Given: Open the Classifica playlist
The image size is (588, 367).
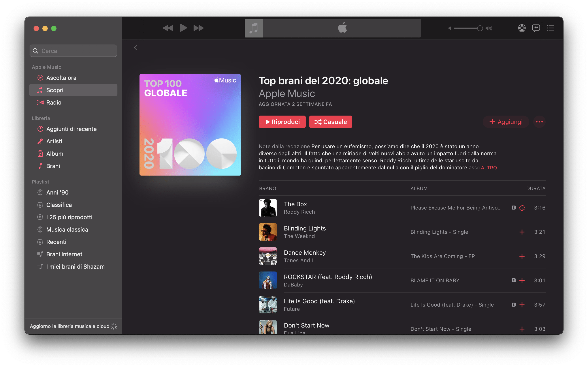Looking at the screenshot, I should pos(73,205).
